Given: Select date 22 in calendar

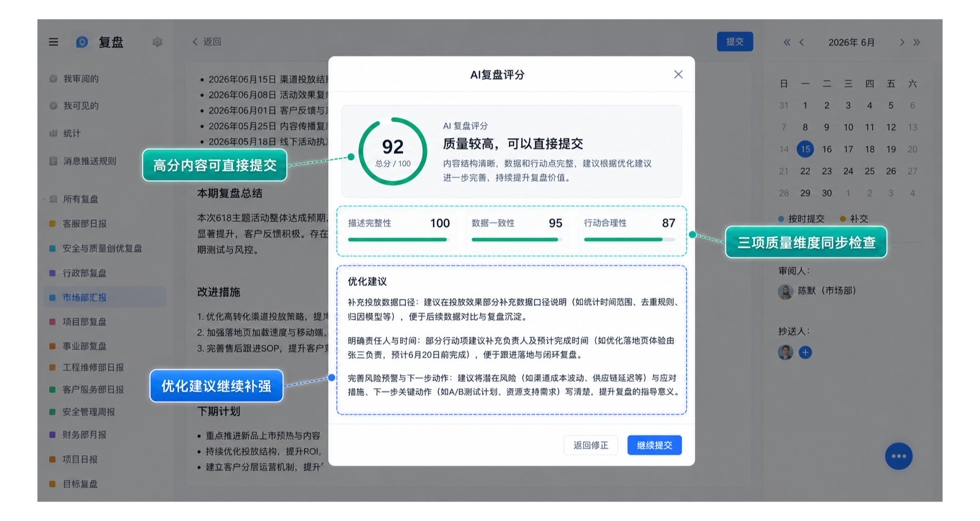Looking at the screenshot, I should [x=805, y=171].
